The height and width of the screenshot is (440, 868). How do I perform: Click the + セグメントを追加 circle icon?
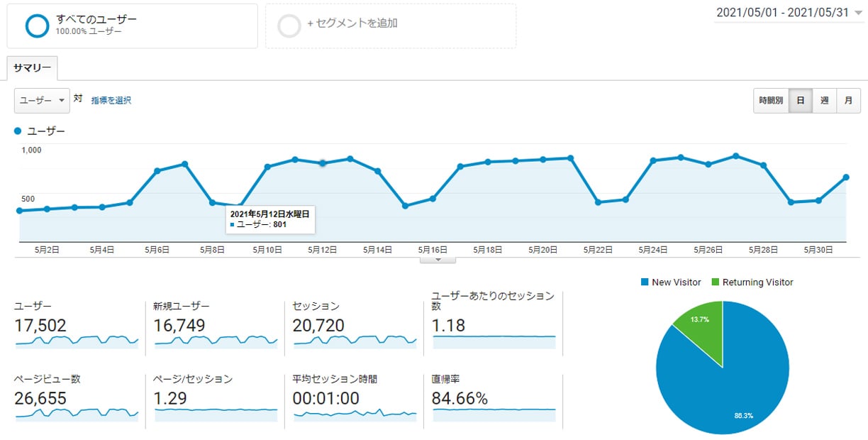[288, 25]
